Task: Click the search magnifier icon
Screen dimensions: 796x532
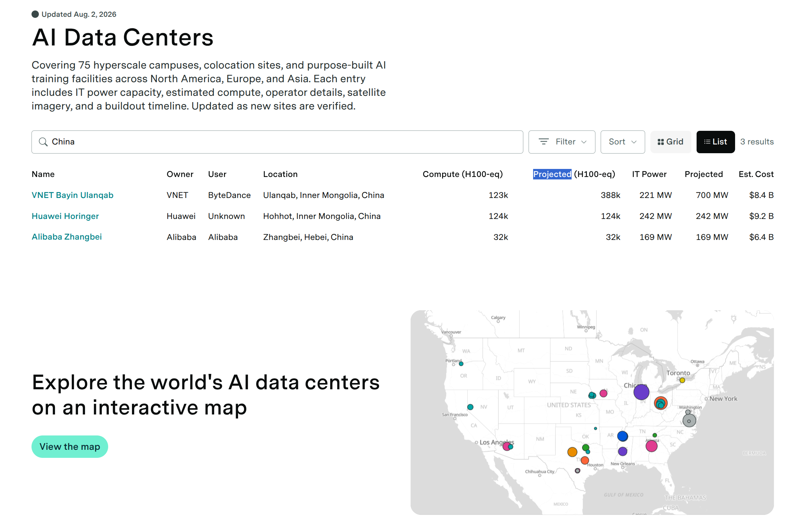Action: pos(43,142)
